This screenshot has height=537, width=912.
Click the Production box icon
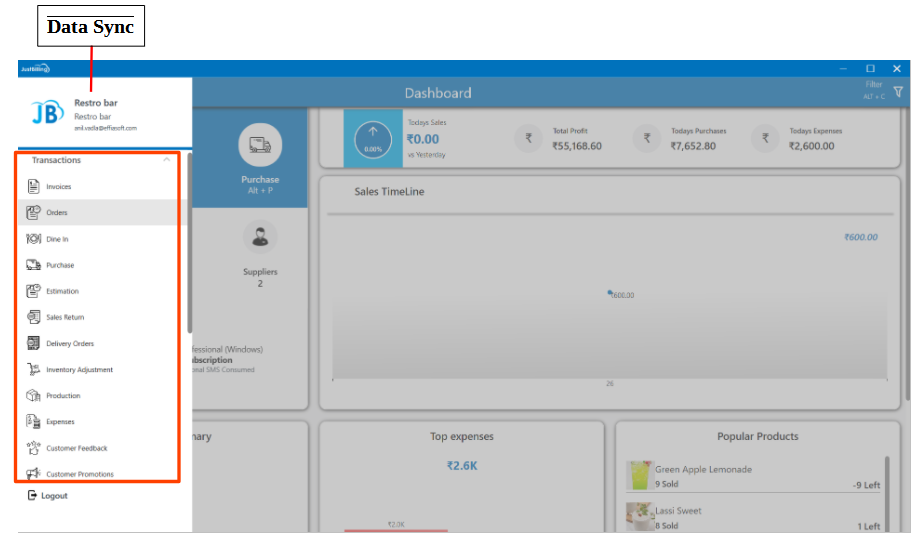click(x=33, y=396)
